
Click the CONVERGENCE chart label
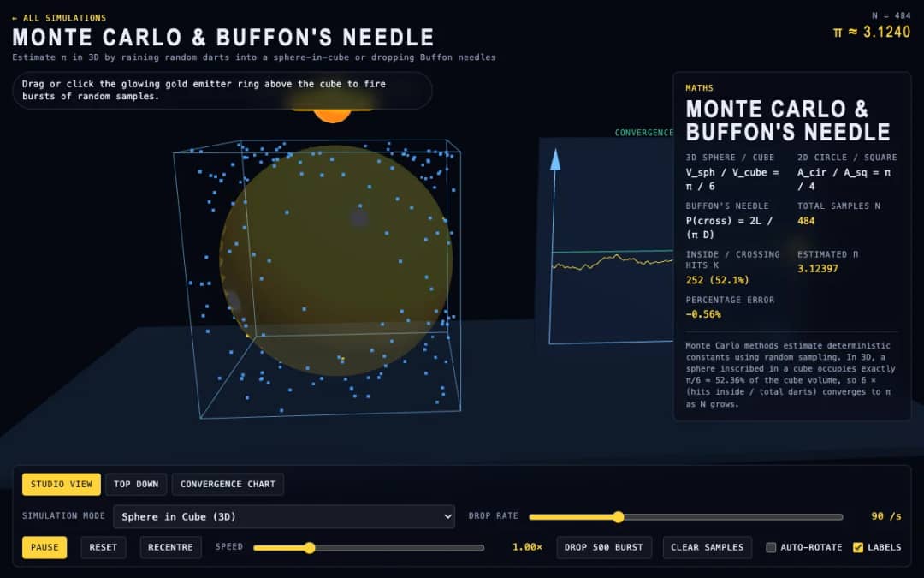643,133
